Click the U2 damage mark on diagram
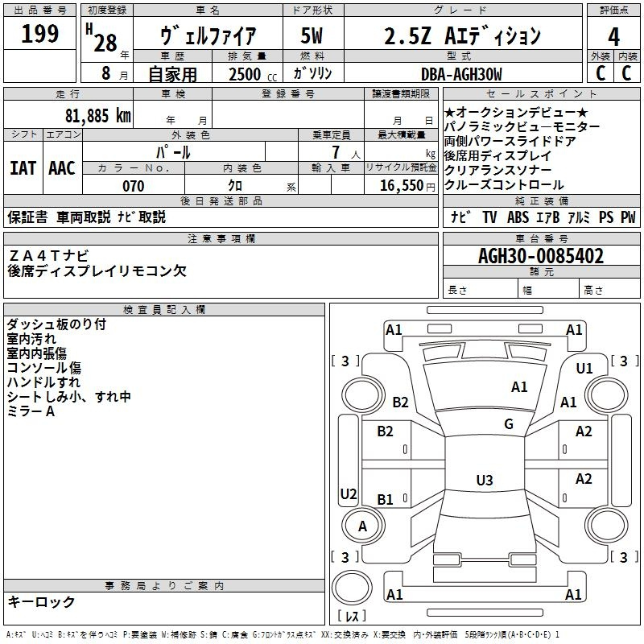This screenshot has width=644, height=644. click(349, 493)
